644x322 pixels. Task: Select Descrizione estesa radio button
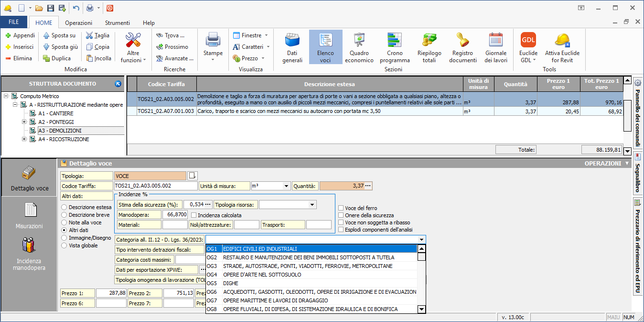point(64,207)
